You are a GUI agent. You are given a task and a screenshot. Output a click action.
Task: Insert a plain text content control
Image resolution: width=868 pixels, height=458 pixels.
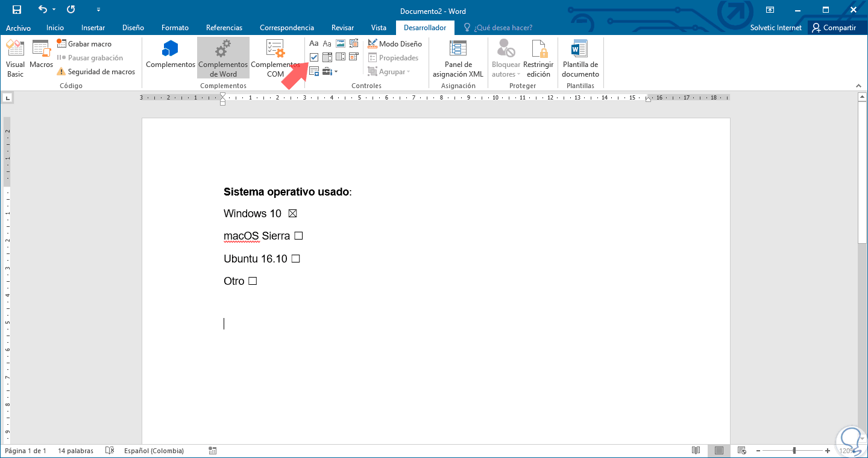click(327, 43)
